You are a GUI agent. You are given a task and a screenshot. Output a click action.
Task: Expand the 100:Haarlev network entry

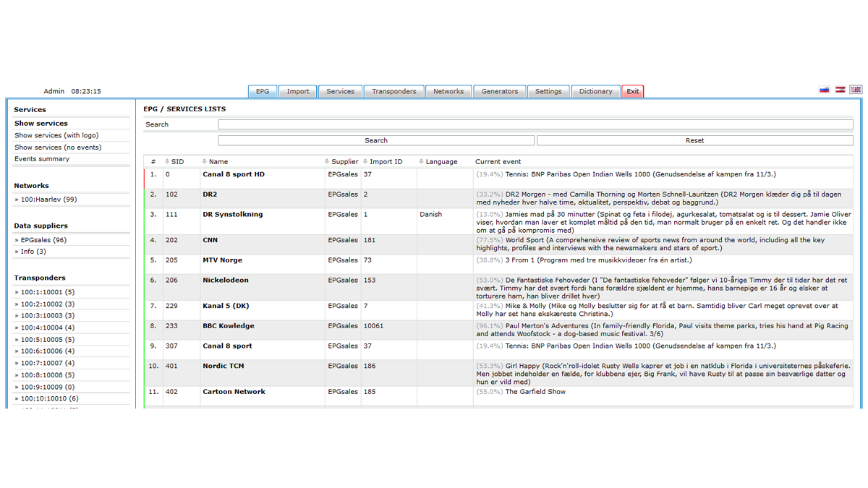pyautogui.click(x=48, y=200)
